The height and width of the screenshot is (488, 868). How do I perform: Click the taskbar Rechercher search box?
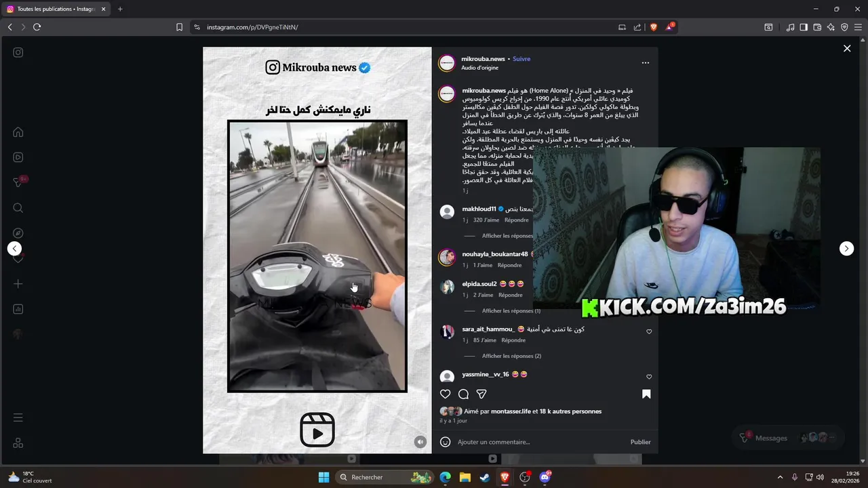pos(384,477)
